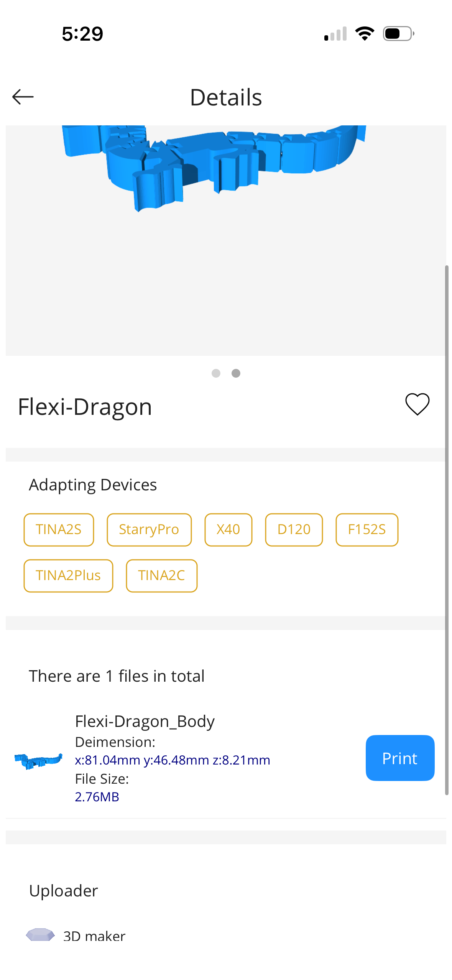Tap the Flexi-Dragon_Body file name
The image size is (452, 980).
coord(145,721)
